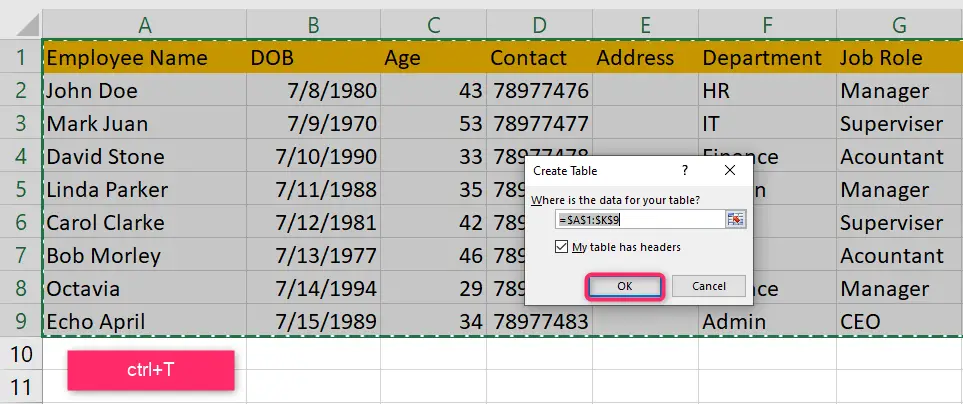Click the 7/9/1970 date cell

click(313, 123)
